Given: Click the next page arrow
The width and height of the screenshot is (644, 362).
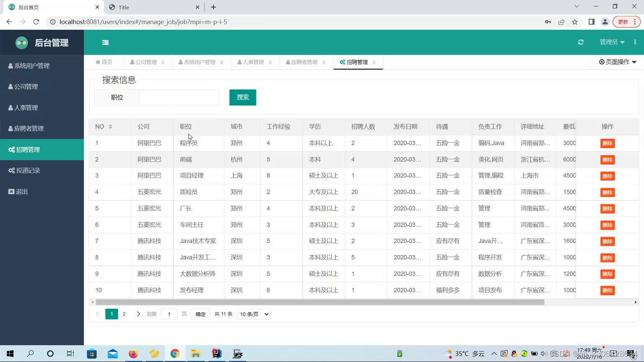Looking at the screenshot, I should [138, 314].
